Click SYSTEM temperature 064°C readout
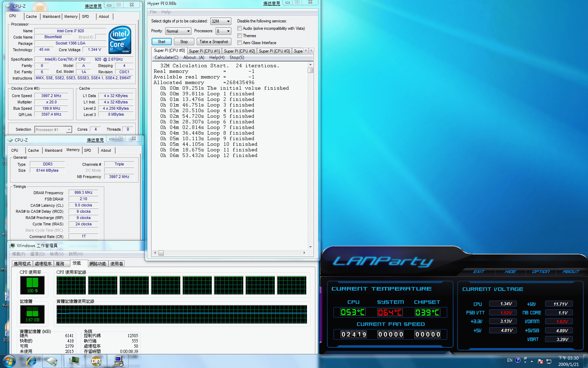The width and height of the screenshot is (588, 368). (x=390, y=312)
